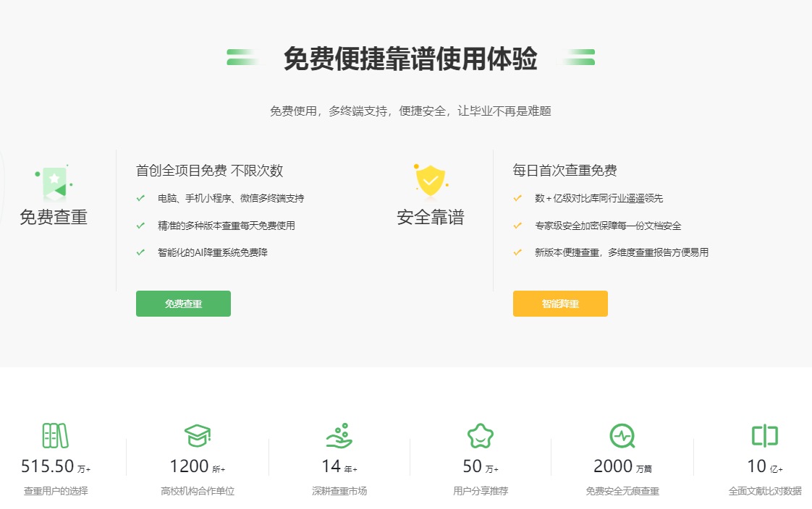The width and height of the screenshot is (812, 509).
Task: Click the green 免费查重 button
Action: pos(183,304)
